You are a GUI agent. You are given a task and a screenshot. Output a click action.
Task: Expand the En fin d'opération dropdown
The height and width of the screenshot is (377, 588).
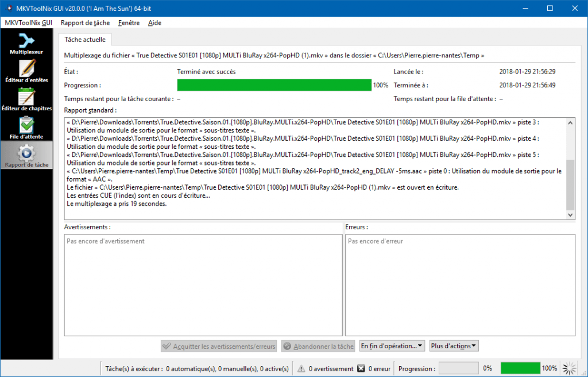[x=392, y=346]
